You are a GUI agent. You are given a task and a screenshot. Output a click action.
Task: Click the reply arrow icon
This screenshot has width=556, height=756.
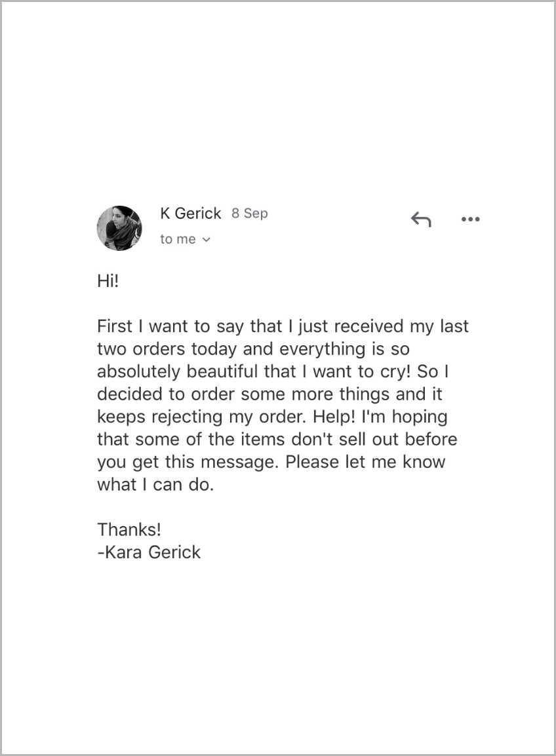pos(421,219)
